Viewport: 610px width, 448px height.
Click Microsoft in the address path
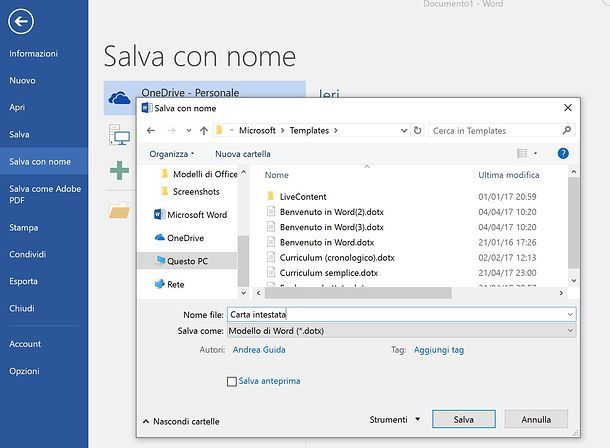[x=257, y=131]
